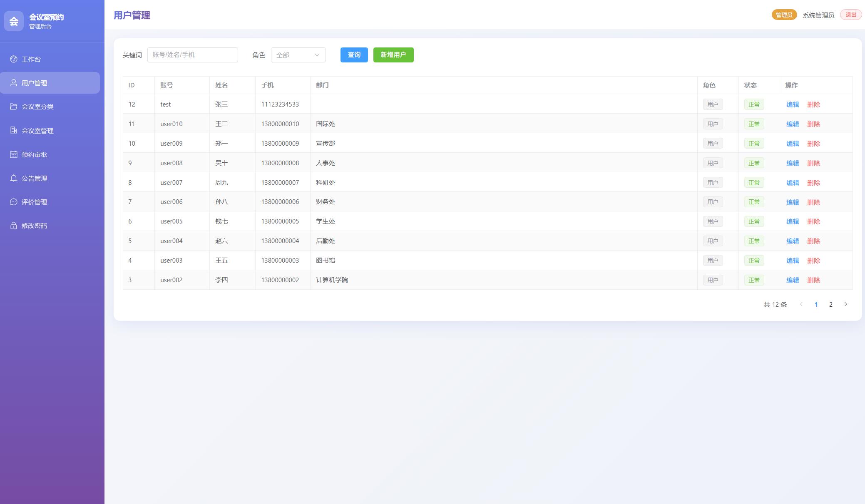Viewport: 865px width, 504px height.
Task: Click the 会 logo icon in sidebar header
Action: [x=14, y=21]
